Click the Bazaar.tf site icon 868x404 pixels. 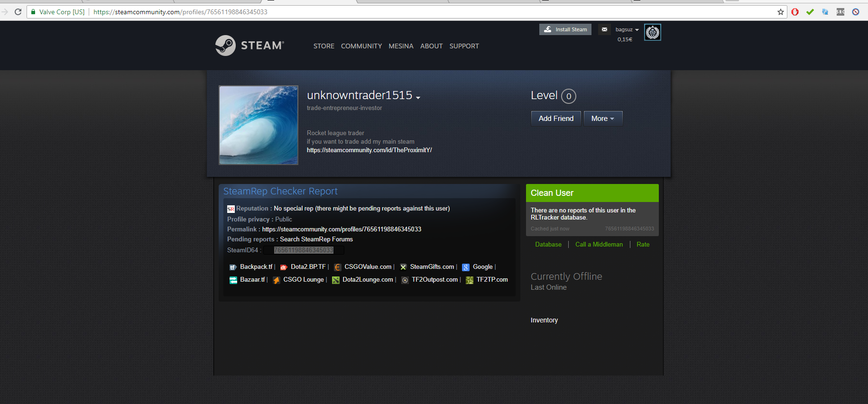point(233,280)
